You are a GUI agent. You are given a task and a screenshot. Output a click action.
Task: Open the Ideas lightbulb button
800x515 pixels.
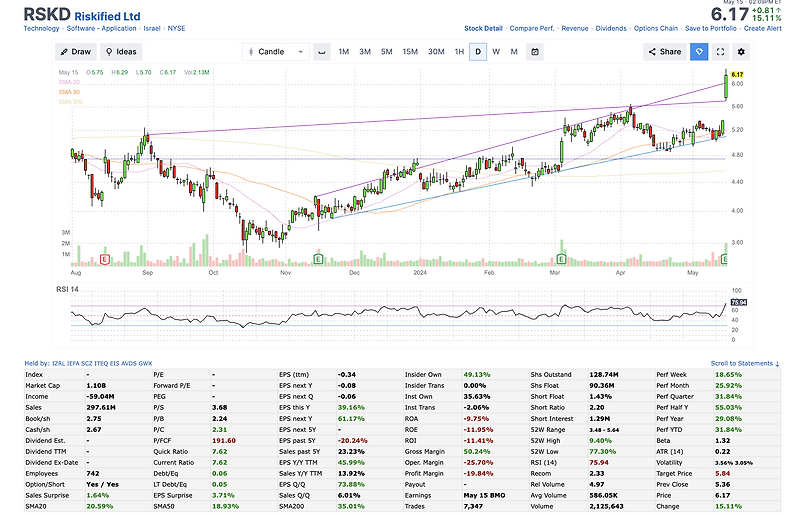[121, 52]
